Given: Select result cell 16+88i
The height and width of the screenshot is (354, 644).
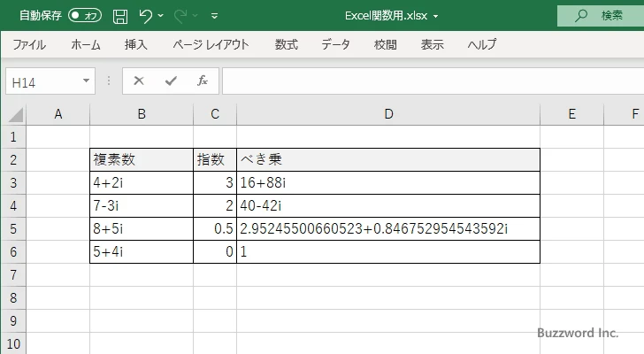Looking at the screenshot, I should (388, 182).
